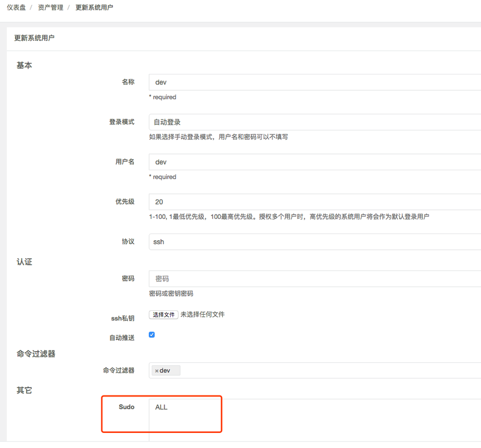Focus the 用户名 input field
This screenshot has height=448, width=481.
tap(315, 162)
